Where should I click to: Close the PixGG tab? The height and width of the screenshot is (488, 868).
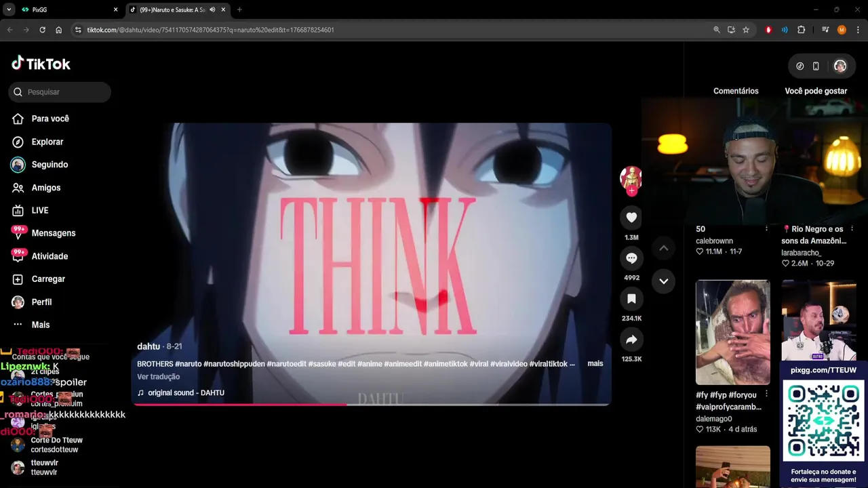[x=115, y=9]
